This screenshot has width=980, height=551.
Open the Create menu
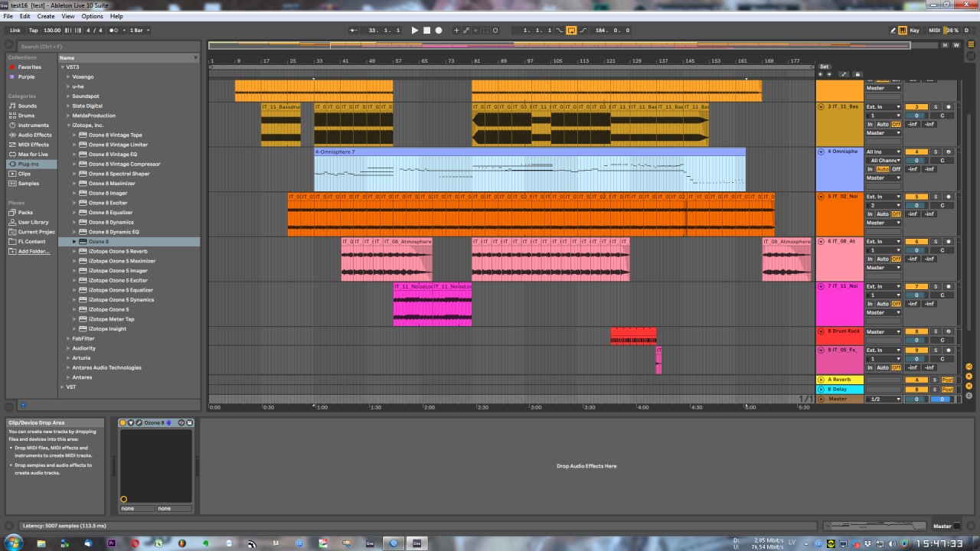[46, 16]
